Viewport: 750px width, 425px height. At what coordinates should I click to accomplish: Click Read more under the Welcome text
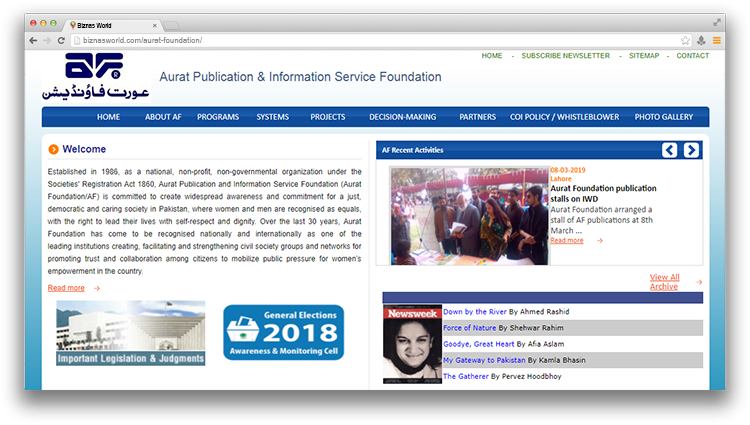click(x=66, y=288)
